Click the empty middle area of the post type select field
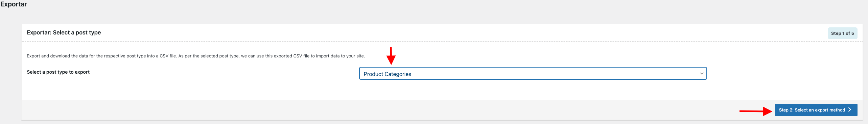This screenshot has height=124, width=868. (555, 74)
